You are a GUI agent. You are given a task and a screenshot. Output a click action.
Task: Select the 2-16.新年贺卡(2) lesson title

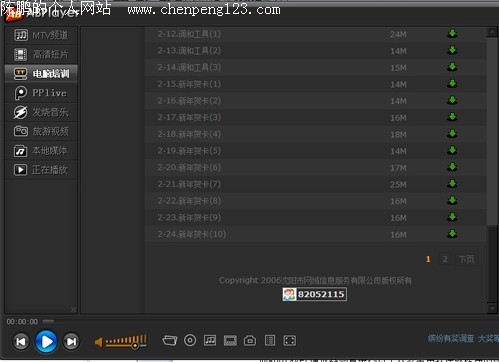(x=189, y=101)
